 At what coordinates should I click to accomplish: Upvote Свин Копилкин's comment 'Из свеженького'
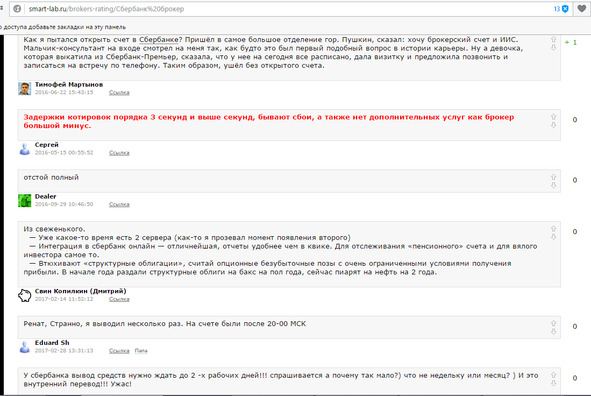click(553, 229)
